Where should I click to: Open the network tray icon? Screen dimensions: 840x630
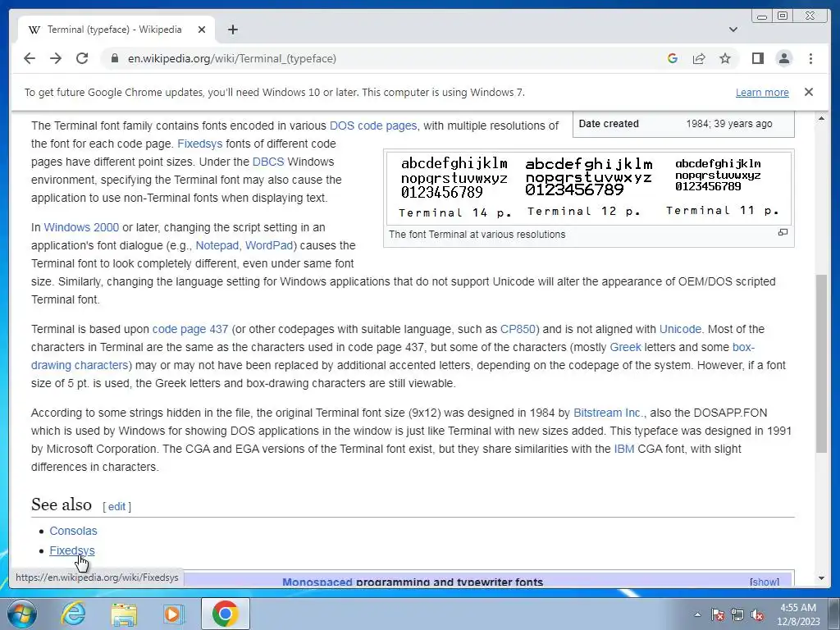pos(737,615)
